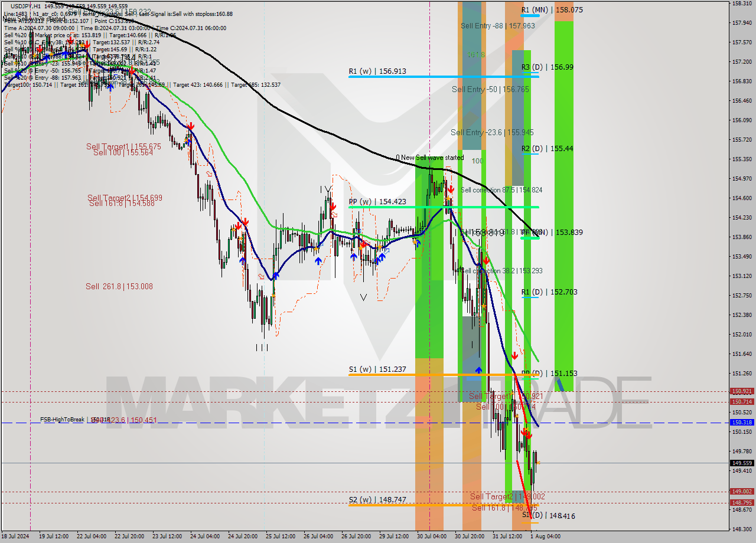Click the Sell Target1 | 155.675 label
Viewport: 756px width, 543px height.
pos(124,146)
